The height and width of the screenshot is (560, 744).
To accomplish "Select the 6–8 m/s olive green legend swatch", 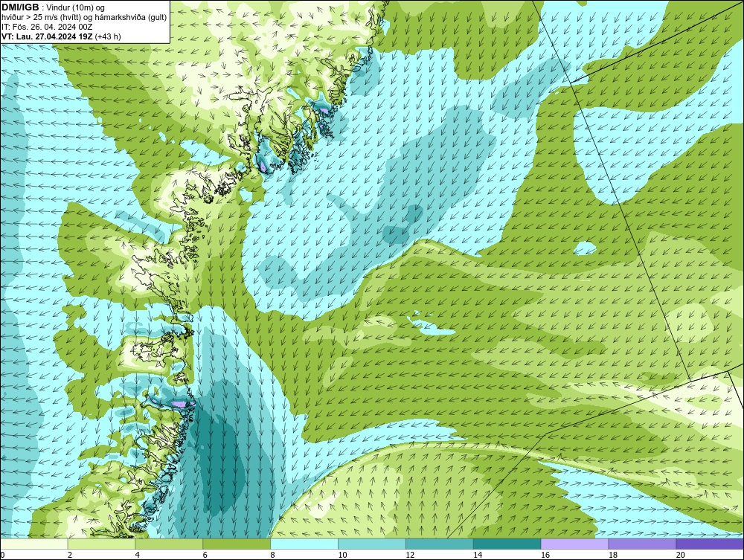I will pos(237,544).
